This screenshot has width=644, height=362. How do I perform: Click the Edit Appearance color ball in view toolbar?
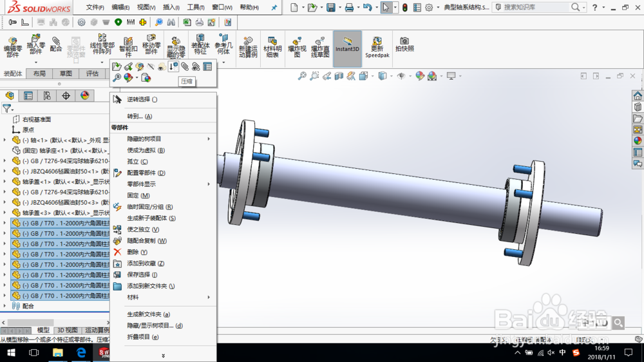coord(419,76)
